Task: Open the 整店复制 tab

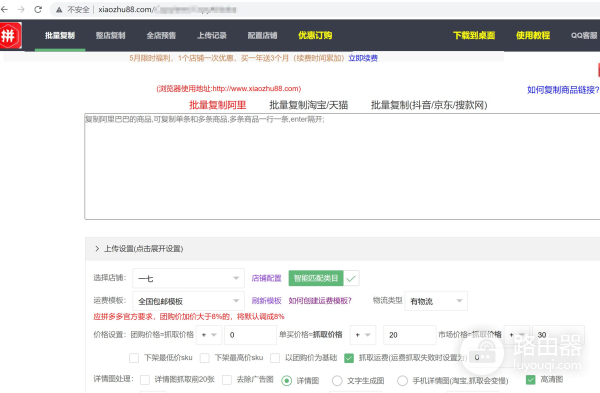Action: 110,36
